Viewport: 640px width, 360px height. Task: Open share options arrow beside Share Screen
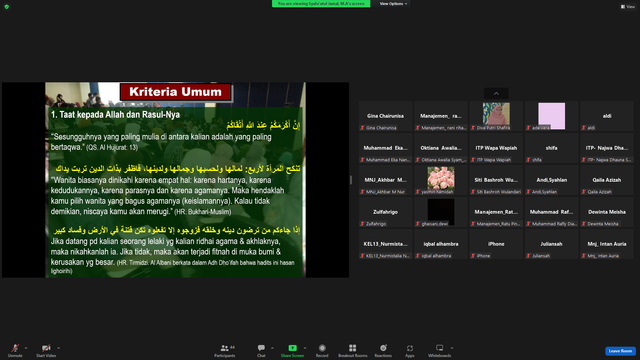[x=305, y=348]
